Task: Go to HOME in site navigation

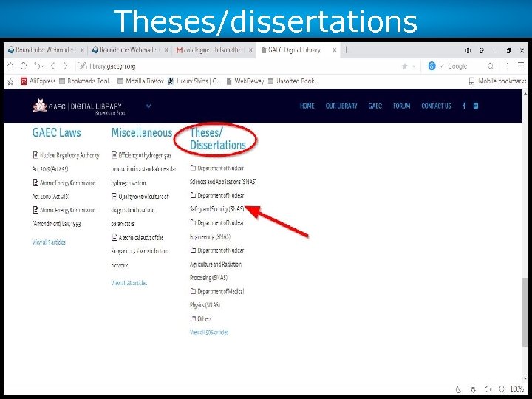Action: 307,106
